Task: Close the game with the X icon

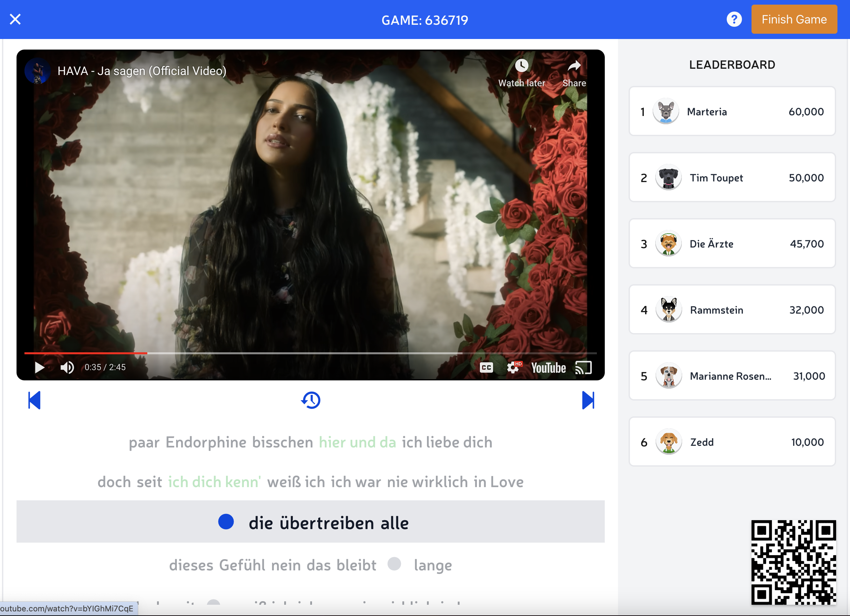Action: (15, 19)
